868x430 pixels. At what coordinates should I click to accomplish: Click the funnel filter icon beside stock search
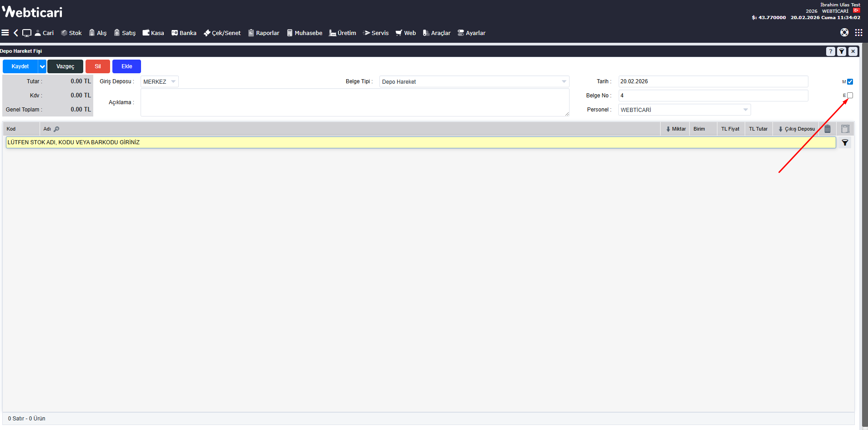(845, 142)
